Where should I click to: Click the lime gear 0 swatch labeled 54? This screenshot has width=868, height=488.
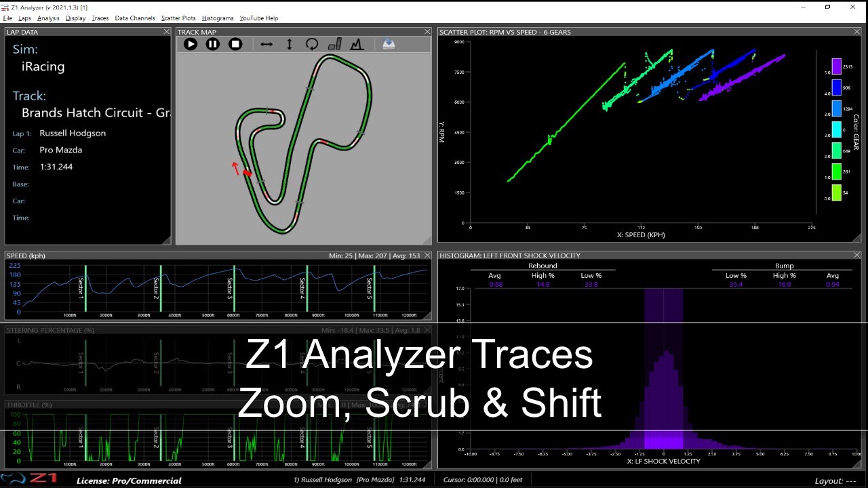pyautogui.click(x=837, y=193)
